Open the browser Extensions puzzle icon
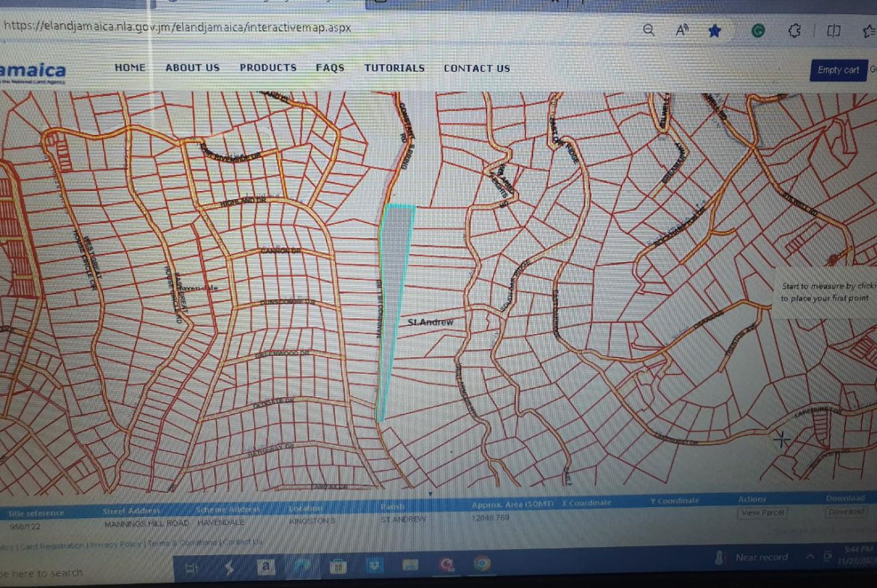 pos(795,31)
